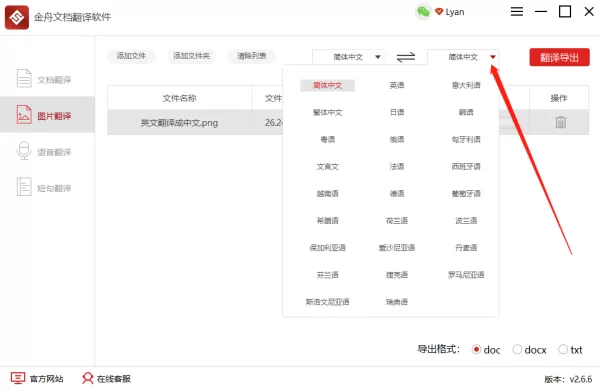Choose 韩语 in language list
600x389 pixels.
[x=466, y=112]
